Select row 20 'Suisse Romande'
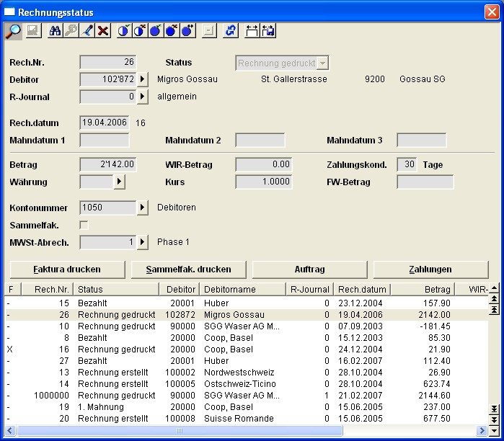The image size is (504, 441). (x=247, y=419)
